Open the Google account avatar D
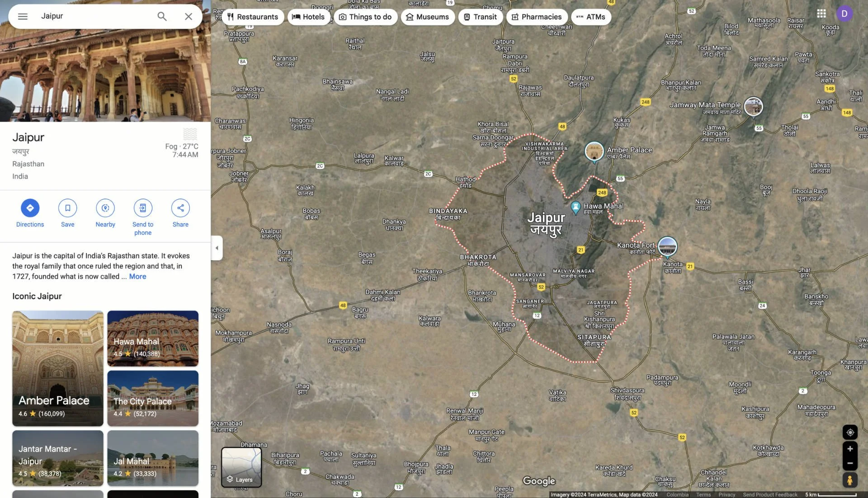This screenshot has width=868, height=498. click(844, 14)
